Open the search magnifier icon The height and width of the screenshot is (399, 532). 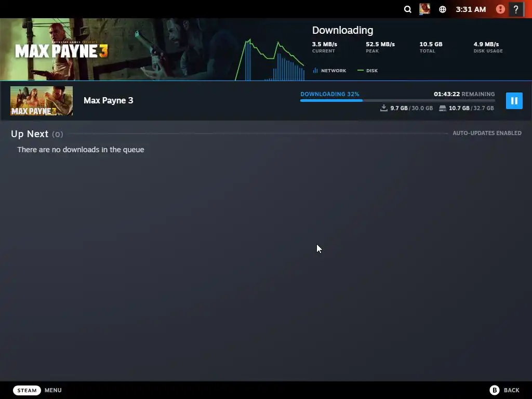point(407,9)
